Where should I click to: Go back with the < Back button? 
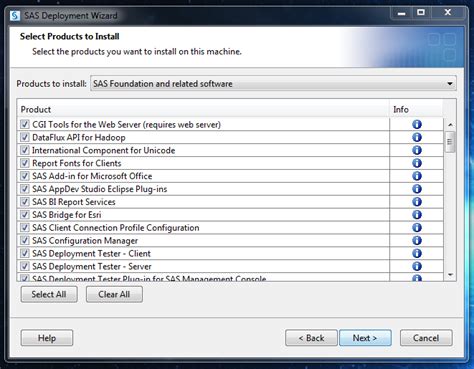coord(311,338)
